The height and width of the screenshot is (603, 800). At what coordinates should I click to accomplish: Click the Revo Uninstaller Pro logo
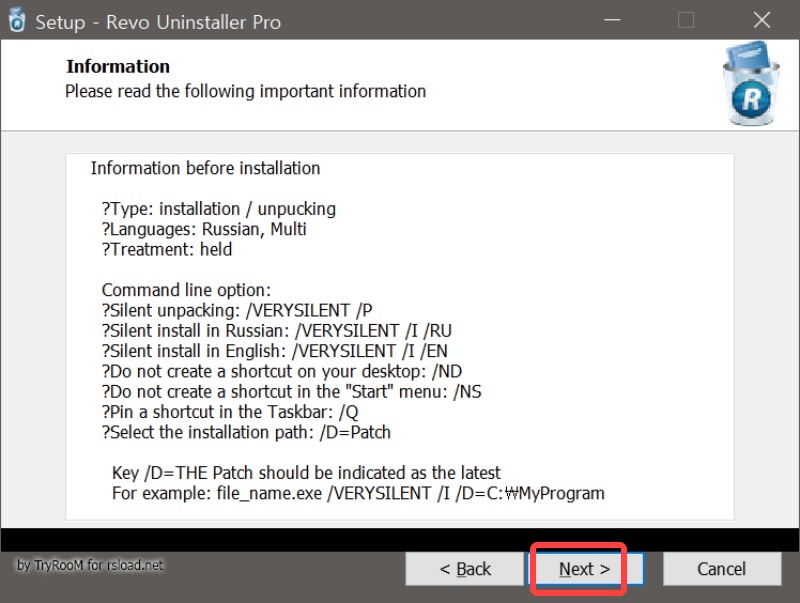pos(748,84)
